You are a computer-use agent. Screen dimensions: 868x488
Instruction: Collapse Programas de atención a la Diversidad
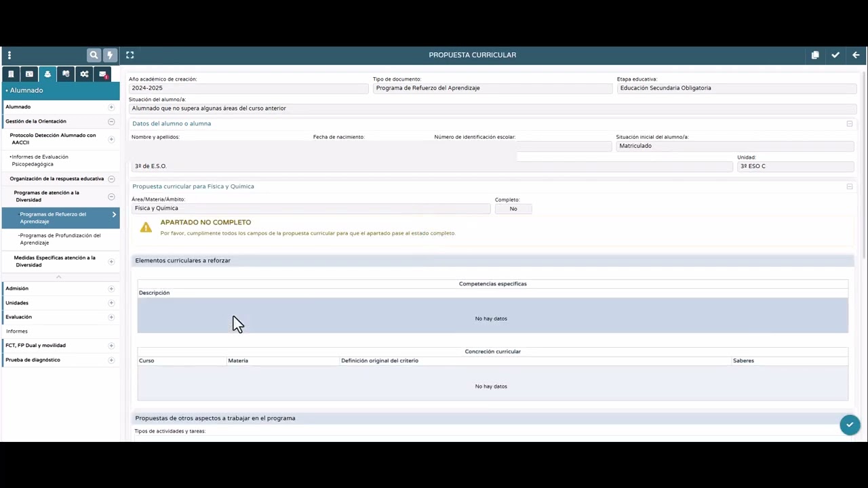point(111,197)
